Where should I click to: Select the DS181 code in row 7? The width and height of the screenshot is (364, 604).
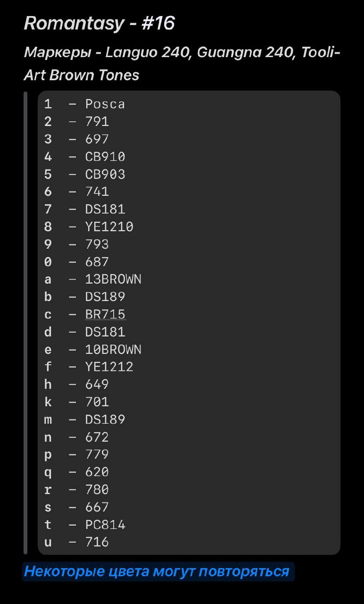click(x=105, y=209)
